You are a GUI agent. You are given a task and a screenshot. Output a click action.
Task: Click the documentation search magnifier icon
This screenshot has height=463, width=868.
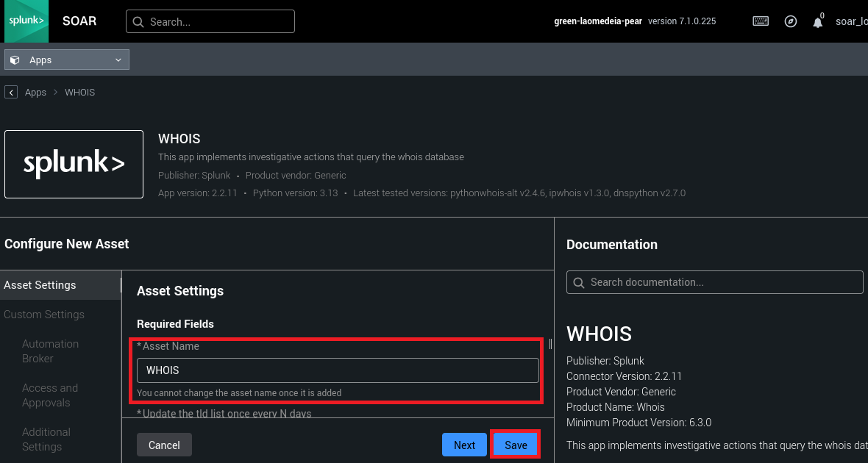pos(578,282)
